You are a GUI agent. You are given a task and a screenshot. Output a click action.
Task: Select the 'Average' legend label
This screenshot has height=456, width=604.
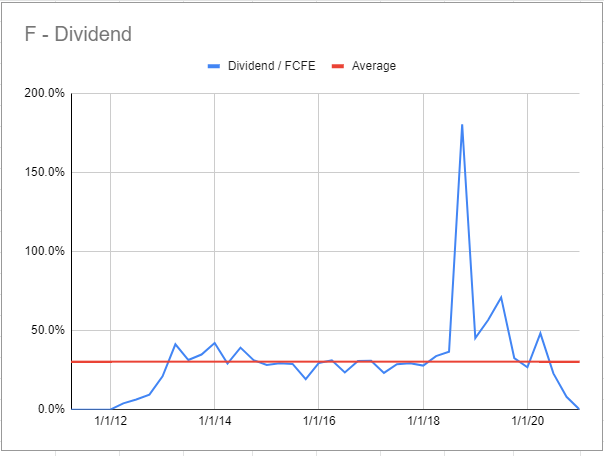click(374, 66)
